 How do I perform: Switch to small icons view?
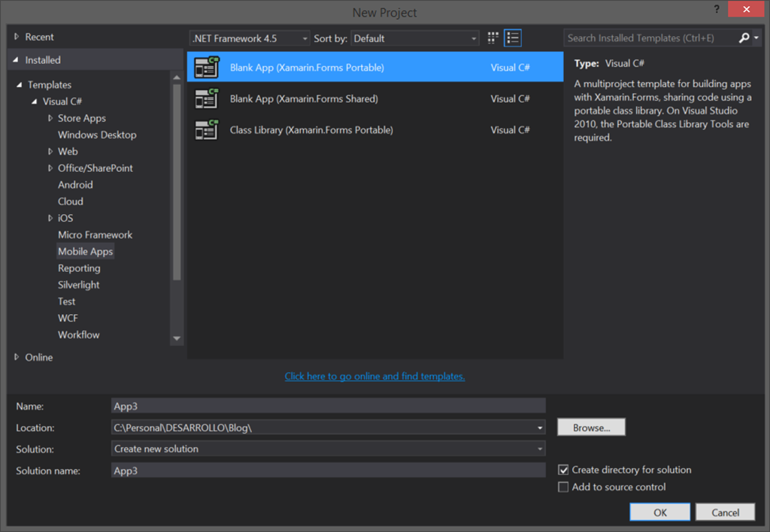coord(493,38)
